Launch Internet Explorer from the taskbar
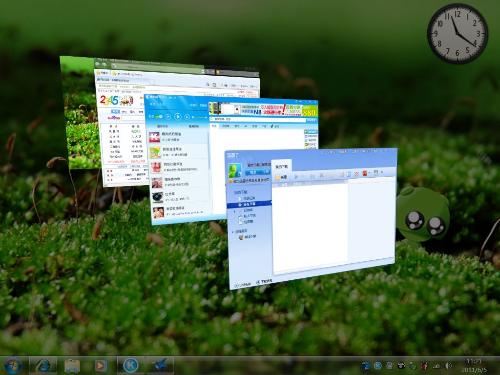The width and height of the screenshot is (500, 375). pyautogui.click(x=43, y=366)
